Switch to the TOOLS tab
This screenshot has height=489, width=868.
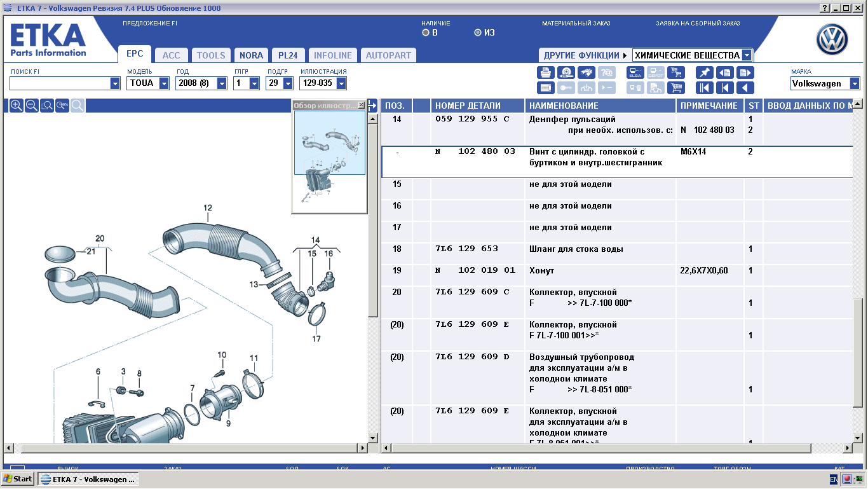point(211,55)
